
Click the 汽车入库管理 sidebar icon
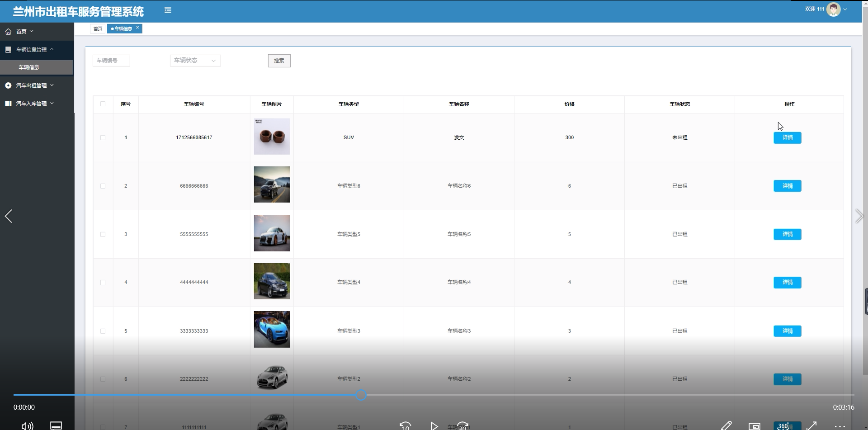point(8,104)
